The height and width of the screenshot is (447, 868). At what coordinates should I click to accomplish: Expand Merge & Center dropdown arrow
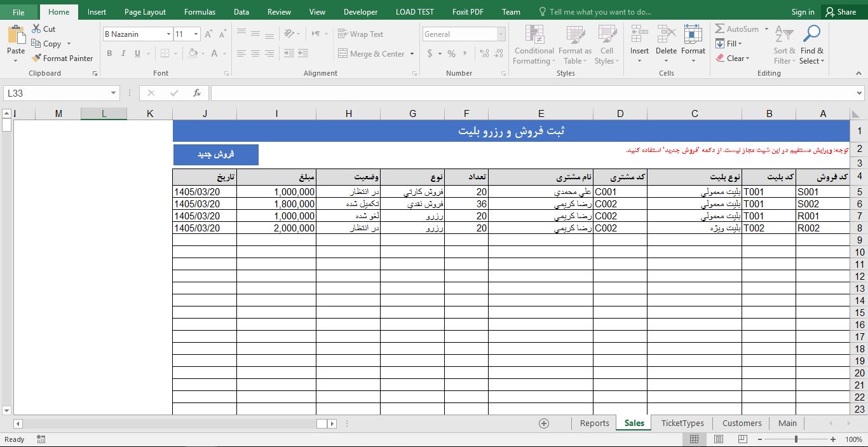412,54
